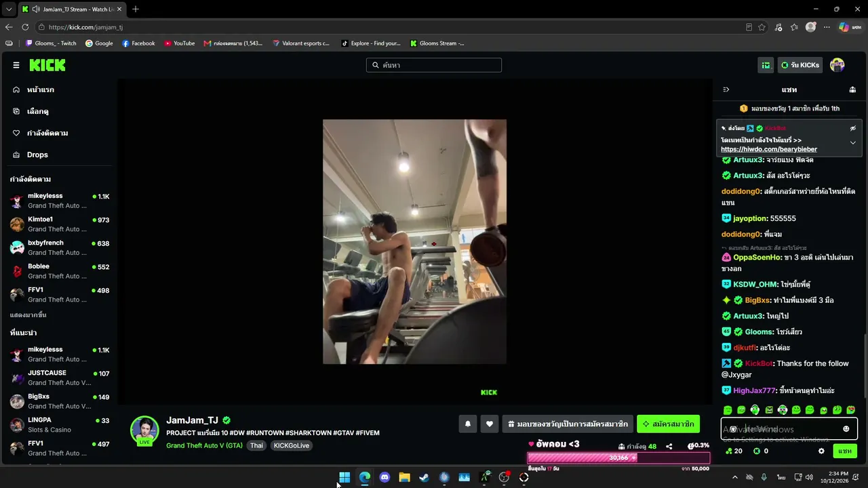Click the Grand Theft Auto V category link
The height and width of the screenshot is (488, 868).
(204, 445)
